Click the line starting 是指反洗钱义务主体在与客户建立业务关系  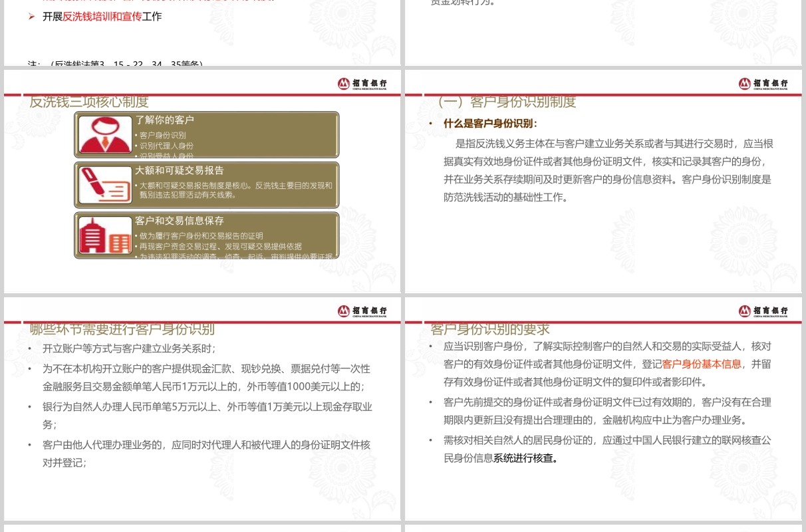pyautogui.click(x=614, y=144)
